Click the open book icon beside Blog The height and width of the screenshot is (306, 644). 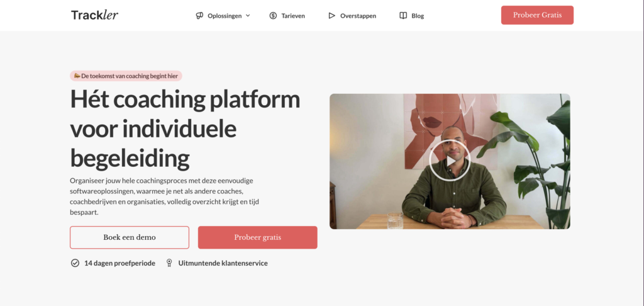[x=403, y=16]
